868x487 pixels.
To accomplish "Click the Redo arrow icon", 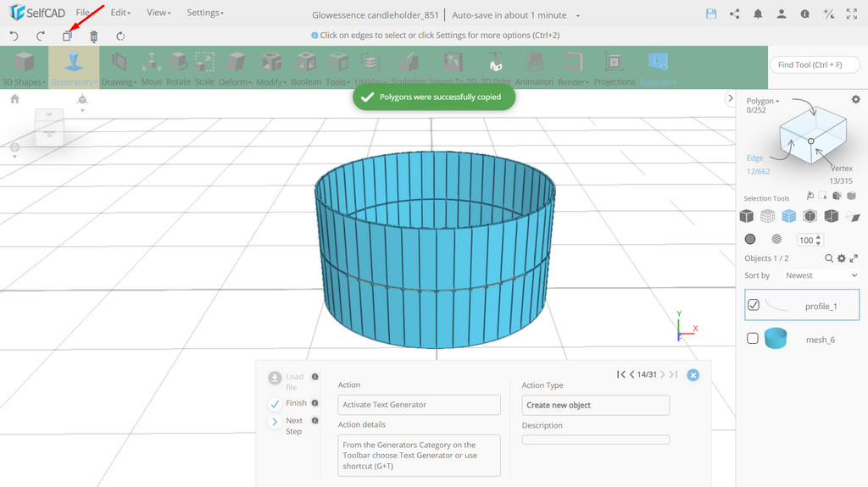I will point(41,36).
